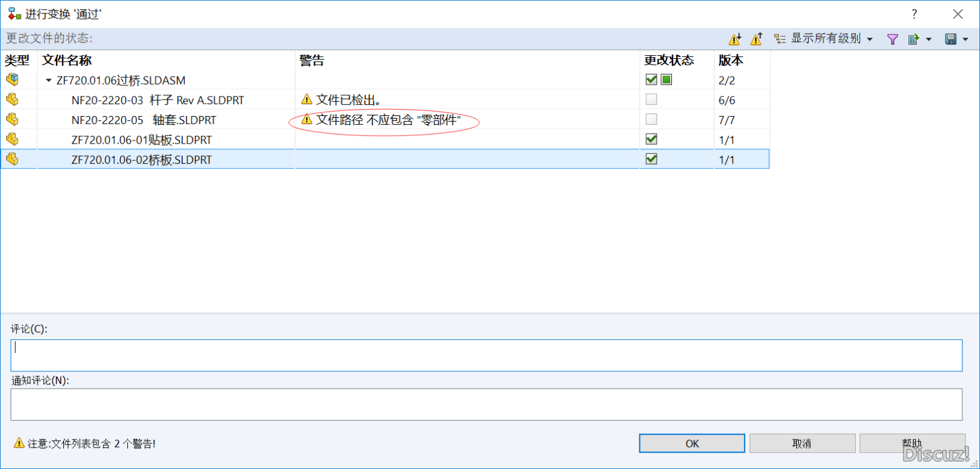Click part icon of ZF720.01.06-02桥板 row
Screen dimensions: 980x469
tap(12, 159)
